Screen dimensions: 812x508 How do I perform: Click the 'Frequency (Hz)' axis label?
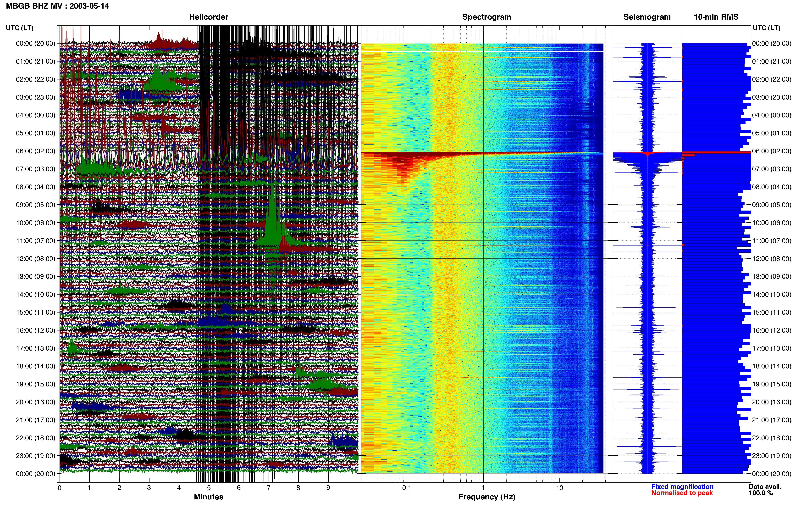click(x=487, y=497)
